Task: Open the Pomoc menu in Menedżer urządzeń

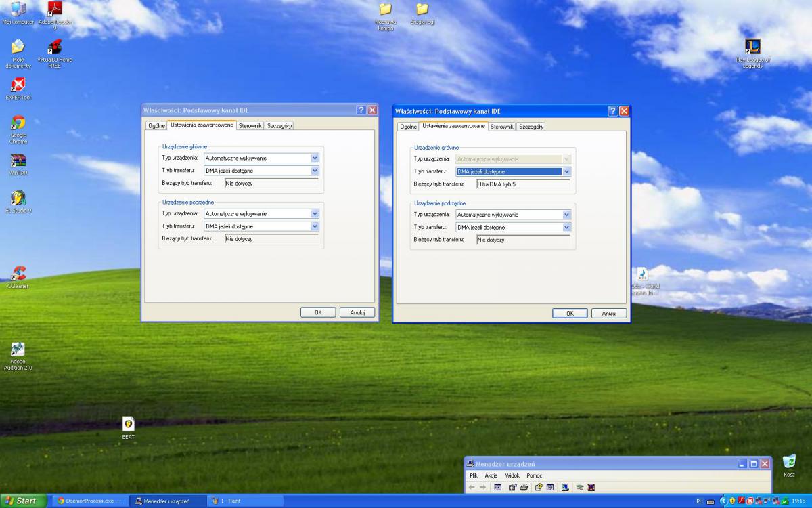Action: coord(535,475)
